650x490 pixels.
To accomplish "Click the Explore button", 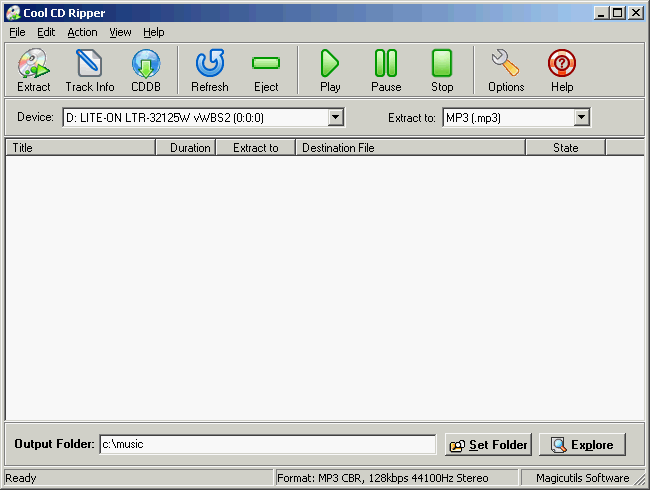I will click(x=582, y=445).
